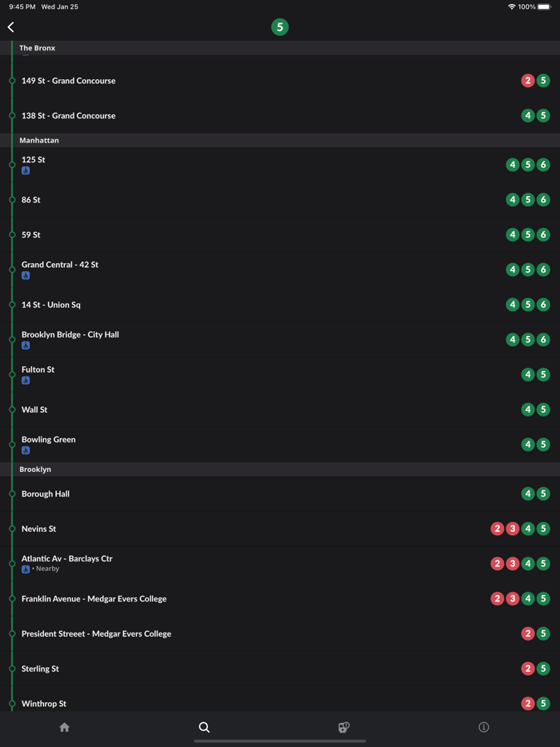Open Atlantic Av - Barclays Ctr station
Screen dimensions: 560x747
tap(280, 564)
